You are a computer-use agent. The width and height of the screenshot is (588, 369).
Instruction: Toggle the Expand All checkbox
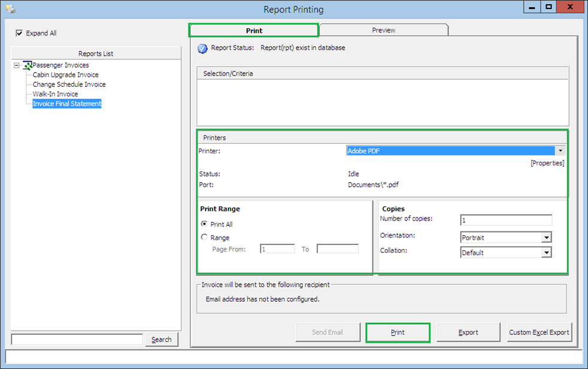(19, 33)
